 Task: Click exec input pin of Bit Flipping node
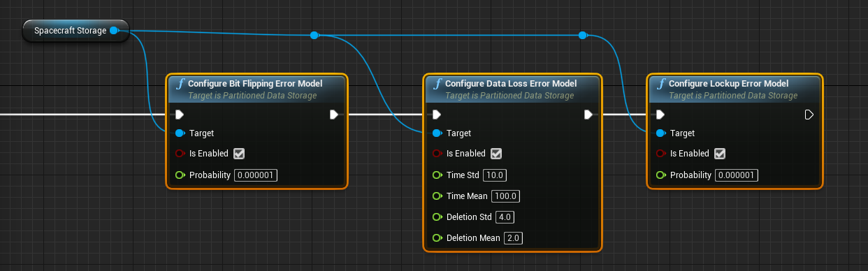[180, 115]
